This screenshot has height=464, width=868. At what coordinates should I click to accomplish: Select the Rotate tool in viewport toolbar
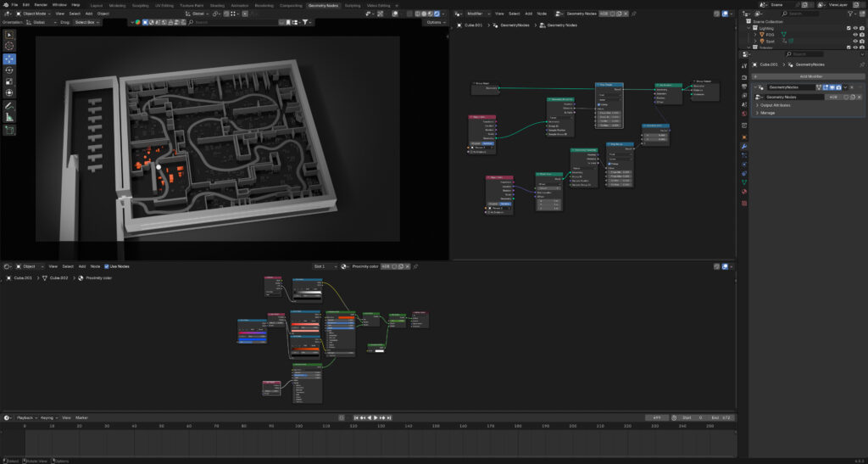tap(9, 70)
